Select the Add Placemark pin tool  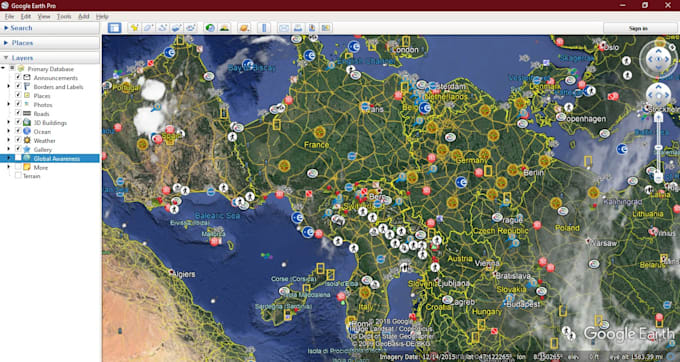(134, 28)
